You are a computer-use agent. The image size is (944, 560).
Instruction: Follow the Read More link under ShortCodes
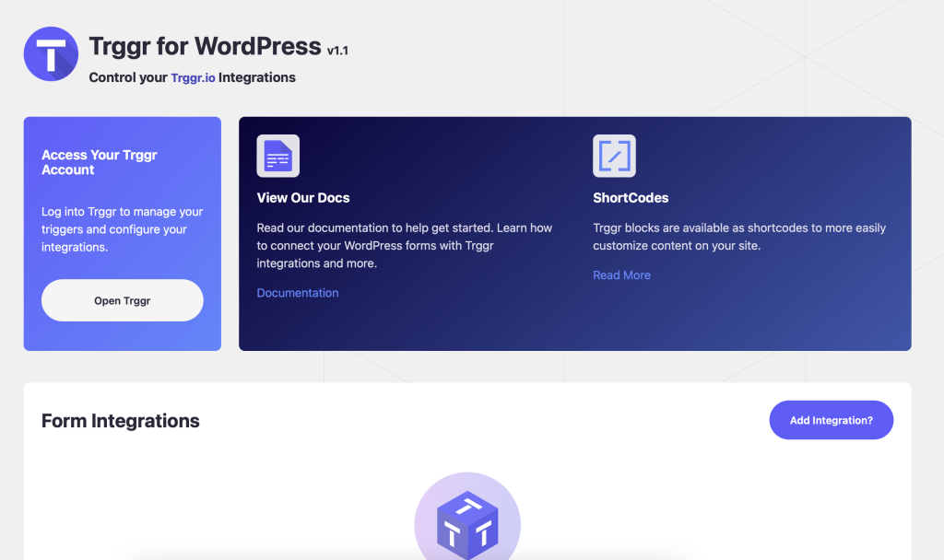coord(621,274)
